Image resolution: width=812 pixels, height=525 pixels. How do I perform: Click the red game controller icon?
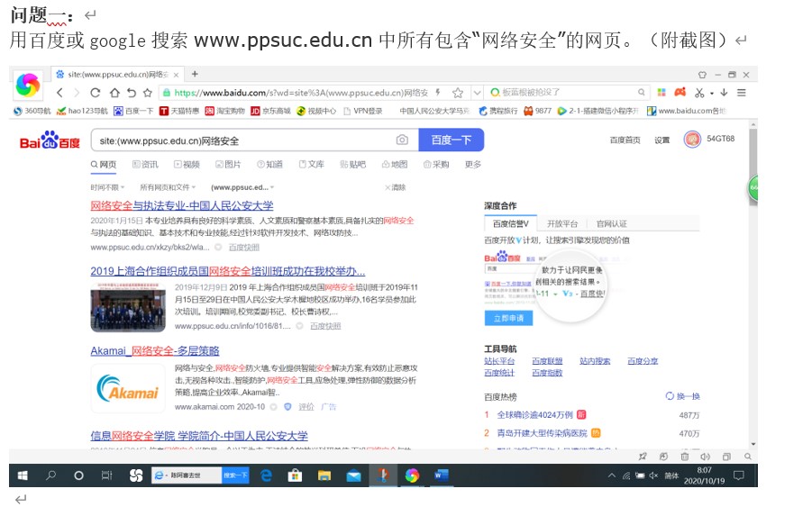coord(680,92)
